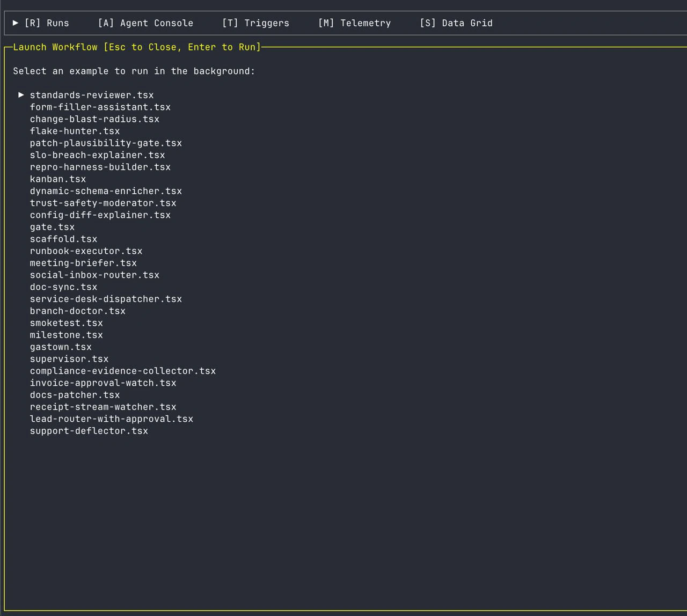Choose the kanban.tsx example
687x616 pixels.
tap(58, 179)
